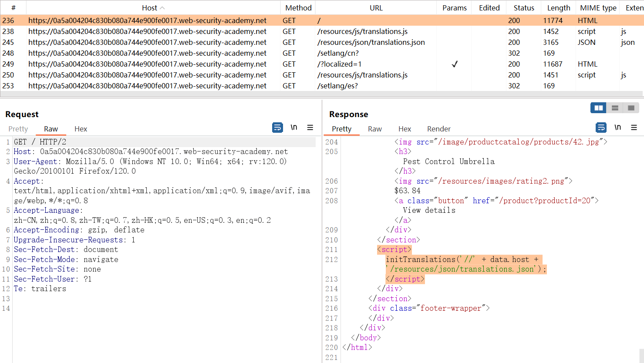Screen dimensions: 644x363
Task: Click the horizontal scrollbar under history table
Action: pos(321,94)
